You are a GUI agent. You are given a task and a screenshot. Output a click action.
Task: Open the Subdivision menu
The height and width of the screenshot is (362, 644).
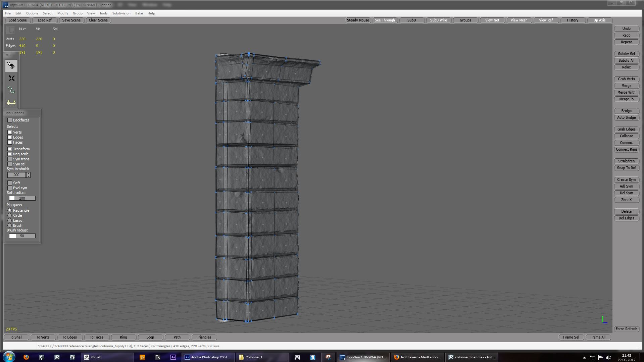click(x=121, y=13)
